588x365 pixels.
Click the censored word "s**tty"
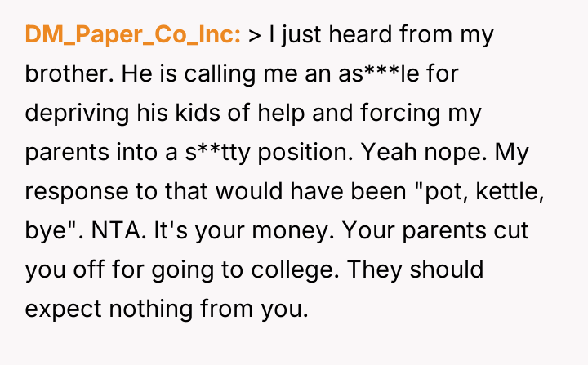point(216,153)
